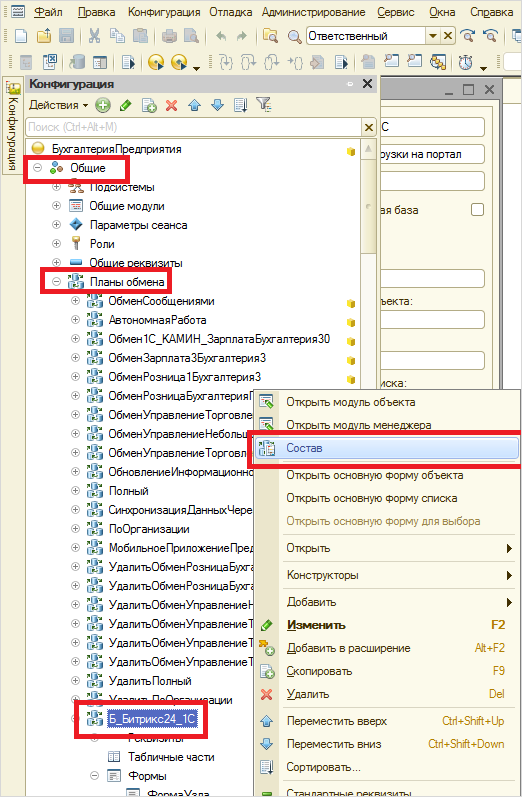Click the Print icon
The height and width of the screenshot is (797, 522).
coord(169,36)
